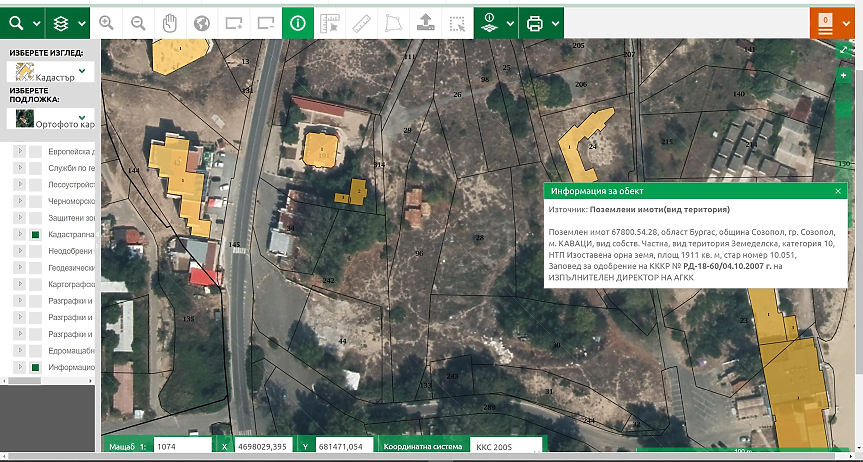Viewport: 863px width, 462px height.
Task: Close the Информация за обект popup
Action: pyautogui.click(x=838, y=190)
